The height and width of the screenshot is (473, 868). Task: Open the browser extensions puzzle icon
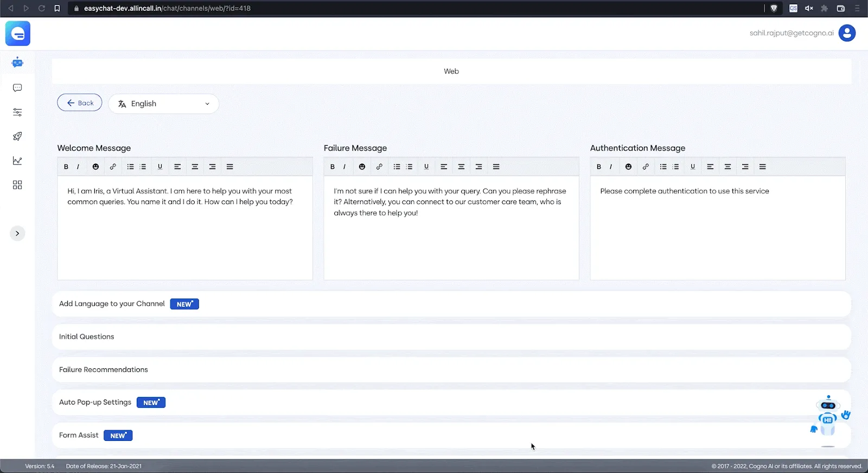pos(825,8)
